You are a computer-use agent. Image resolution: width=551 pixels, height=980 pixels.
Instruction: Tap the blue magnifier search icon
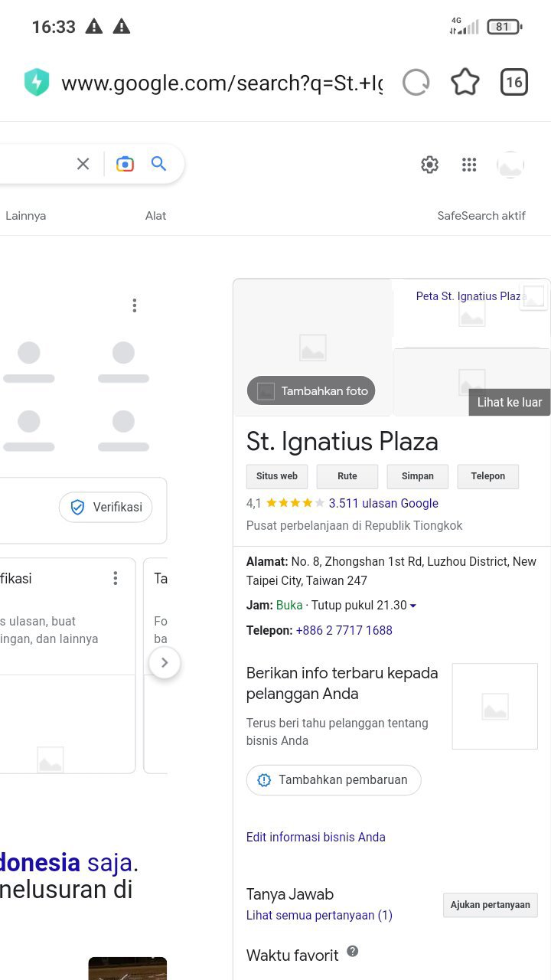pyautogui.click(x=158, y=164)
